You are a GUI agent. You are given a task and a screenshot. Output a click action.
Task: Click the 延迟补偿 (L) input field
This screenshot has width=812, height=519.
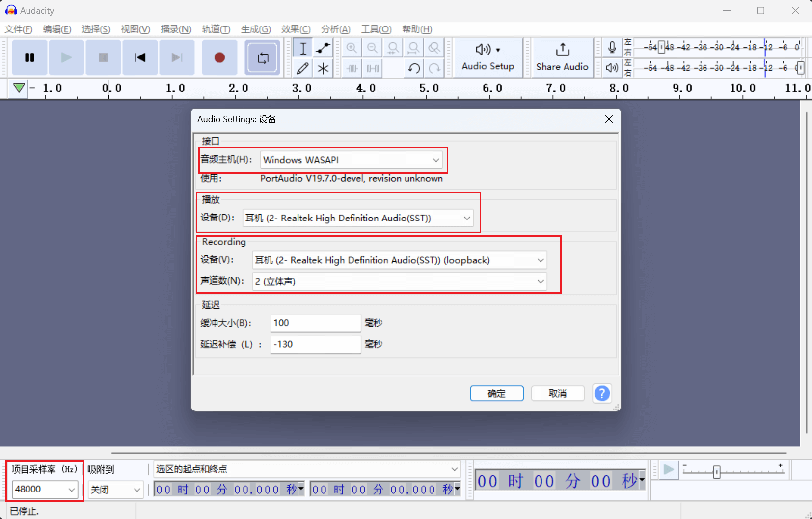click(x=316, y=344)
